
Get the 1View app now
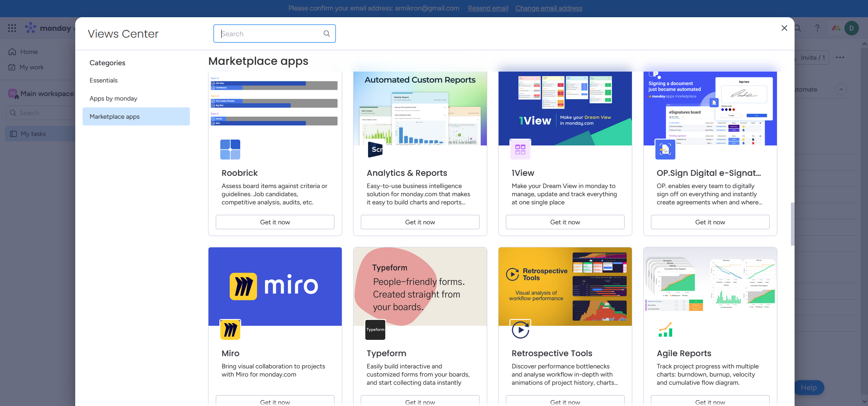pyautogui.click(x=565, y=222)
